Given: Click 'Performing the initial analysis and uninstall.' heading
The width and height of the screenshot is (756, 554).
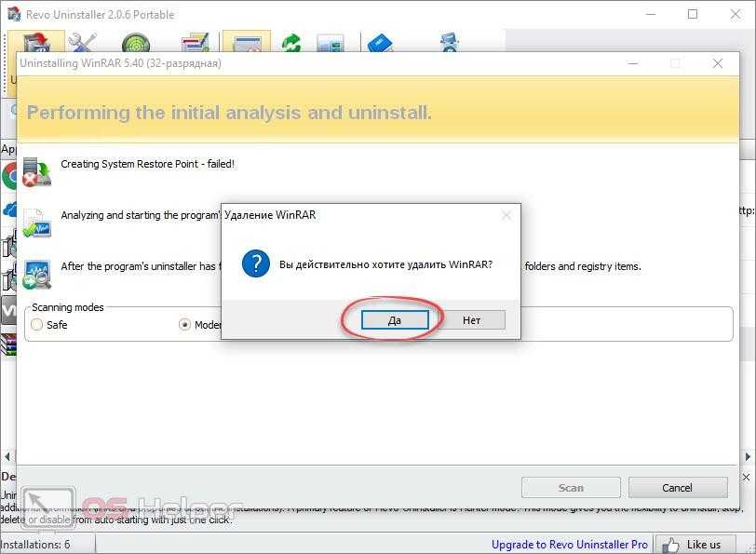Looking at the screenshot, I should 229,113.
